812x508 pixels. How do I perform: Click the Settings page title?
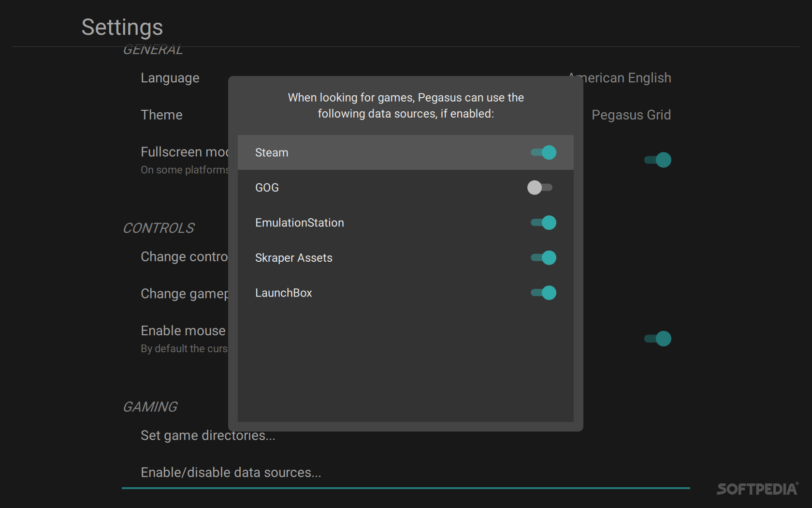pos(122,27)
